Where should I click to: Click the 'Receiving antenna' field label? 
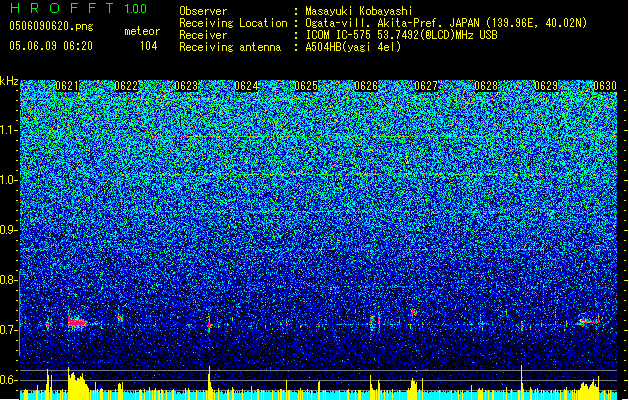point(230,47)
